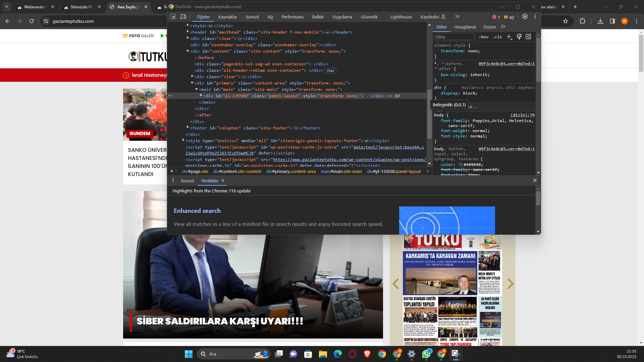Show more DevTools tabs via the double chevron
Viewport: 644px width, 362px height.
(x=457, y=17)
